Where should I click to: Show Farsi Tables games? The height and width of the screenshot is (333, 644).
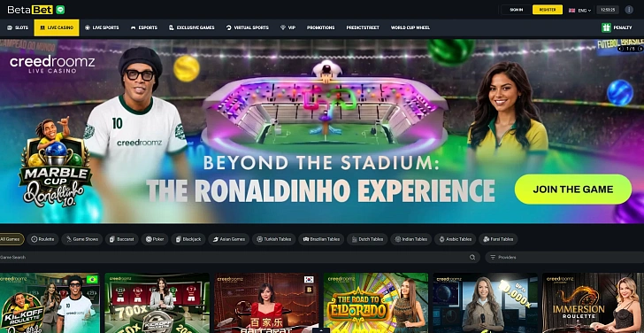498,239
